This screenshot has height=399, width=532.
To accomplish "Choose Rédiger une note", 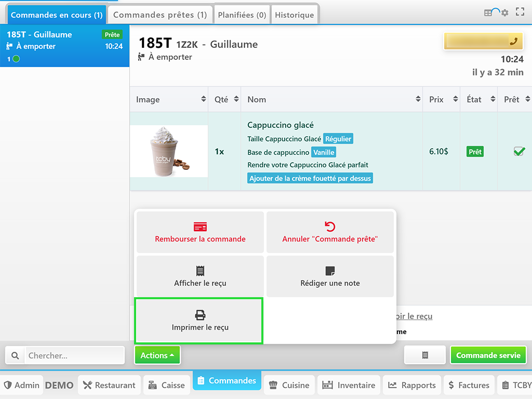I will (x=330, y=276).
